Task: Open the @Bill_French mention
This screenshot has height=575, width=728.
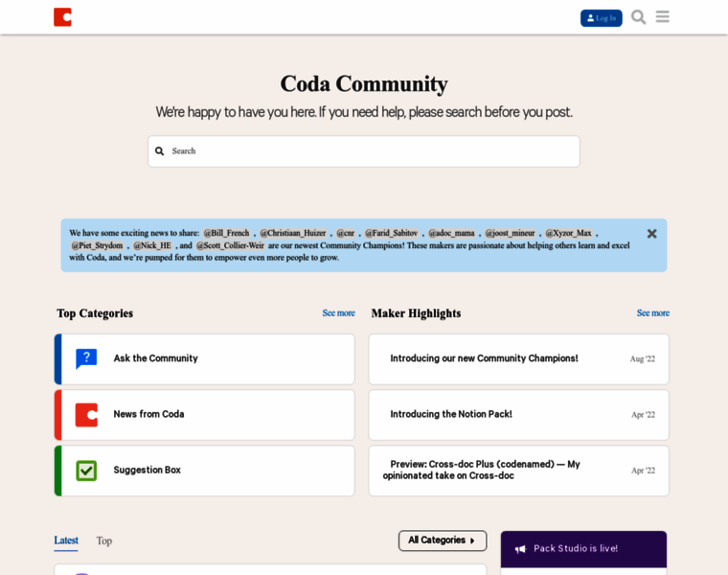Action: coord(227,233)
